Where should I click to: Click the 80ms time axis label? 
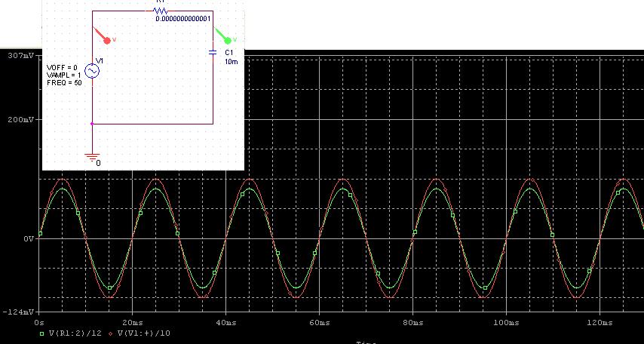(412, 323)
